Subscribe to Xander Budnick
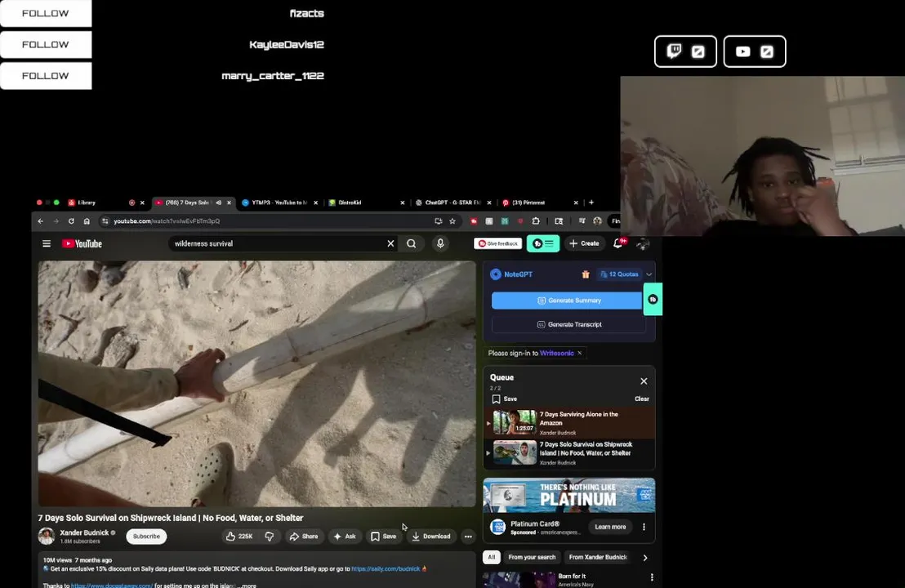905x588 pixels. [x=146, y=536]
